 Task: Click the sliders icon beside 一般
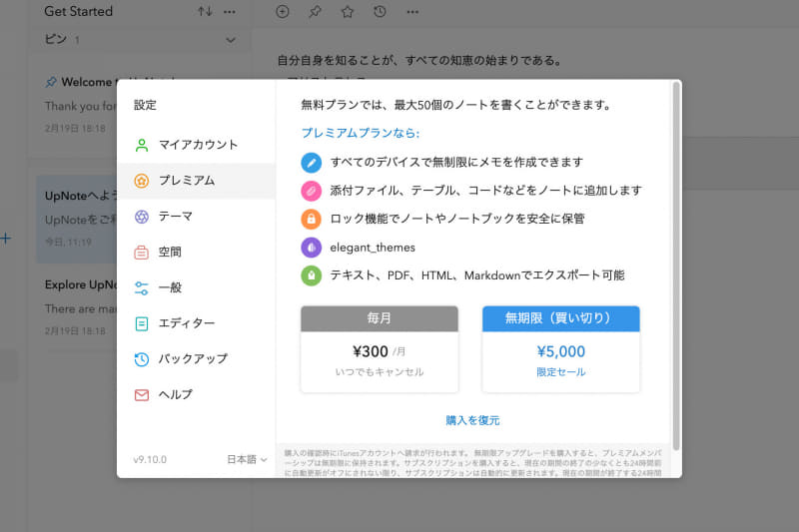142,288
